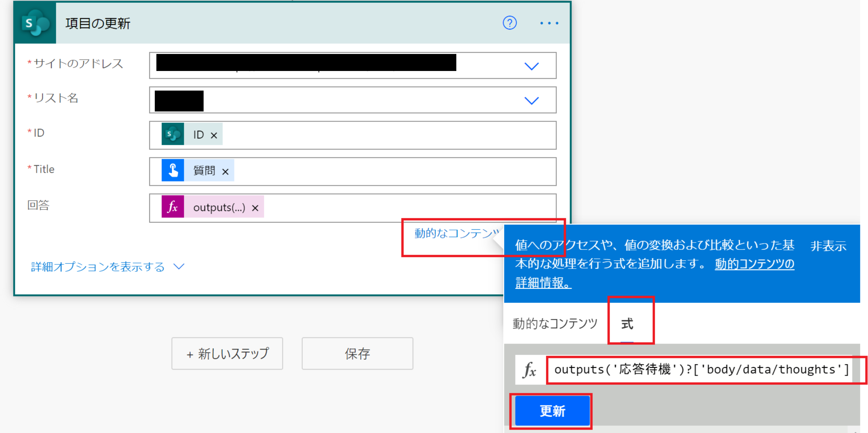Hide the tip with 非表示
The width and height of the screenshot is (868, 433).
click(x=828, y=246)
